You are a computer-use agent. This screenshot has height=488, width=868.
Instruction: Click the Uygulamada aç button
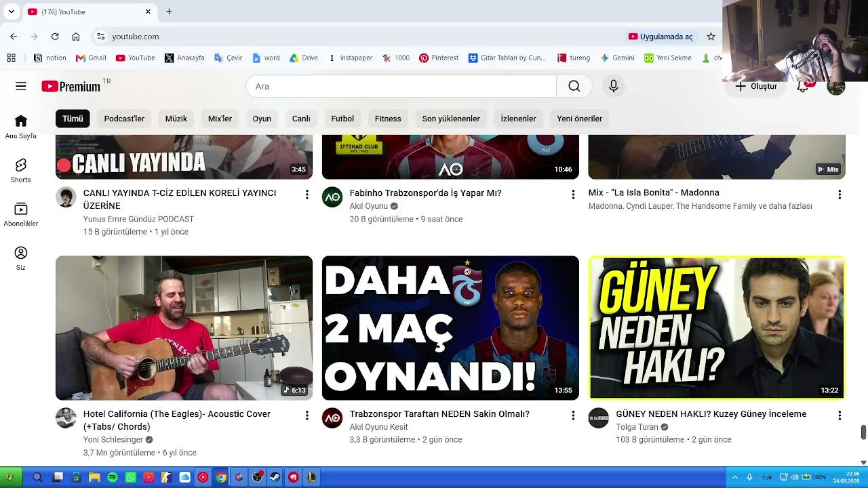tap(660, 37)
